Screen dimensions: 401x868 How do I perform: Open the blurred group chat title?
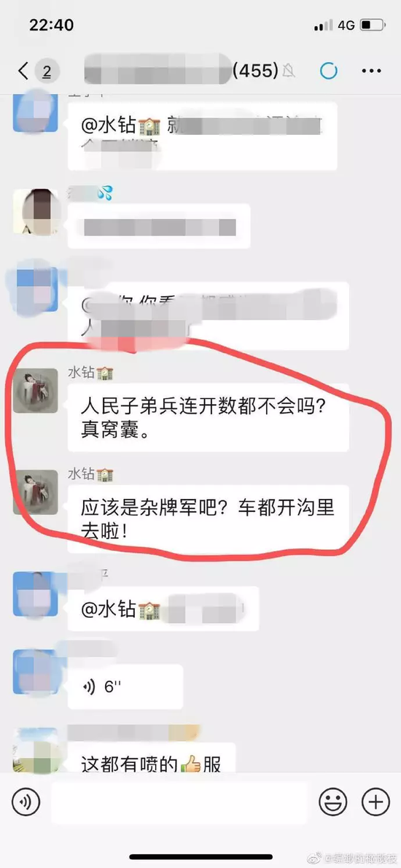coord(157,70)
